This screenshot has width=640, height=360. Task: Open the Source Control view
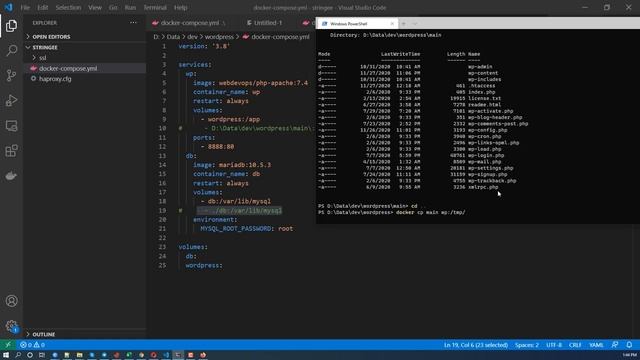11,76
